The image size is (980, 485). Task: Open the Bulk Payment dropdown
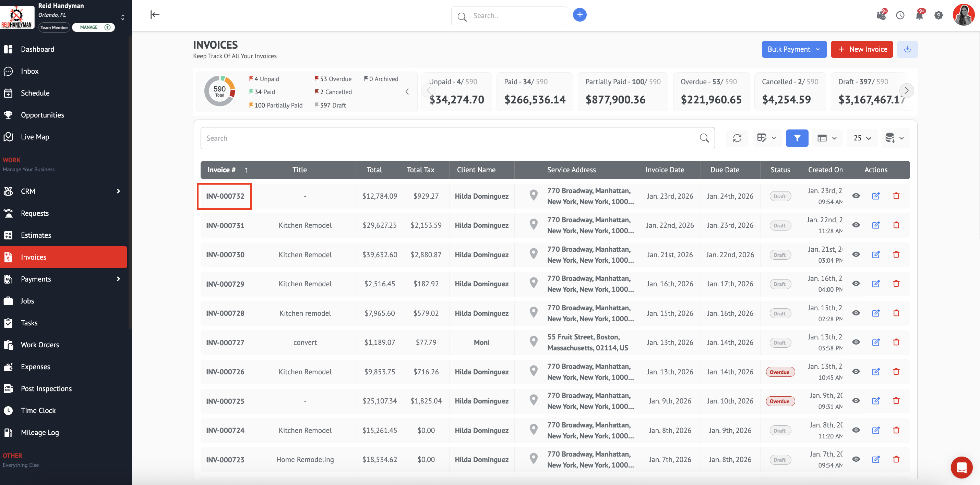tap(793, 49)
